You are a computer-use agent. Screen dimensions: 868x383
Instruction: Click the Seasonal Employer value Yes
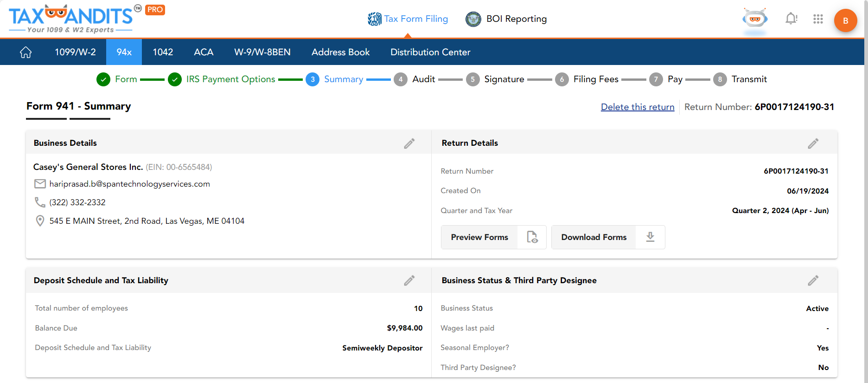(x=823, y=348)
